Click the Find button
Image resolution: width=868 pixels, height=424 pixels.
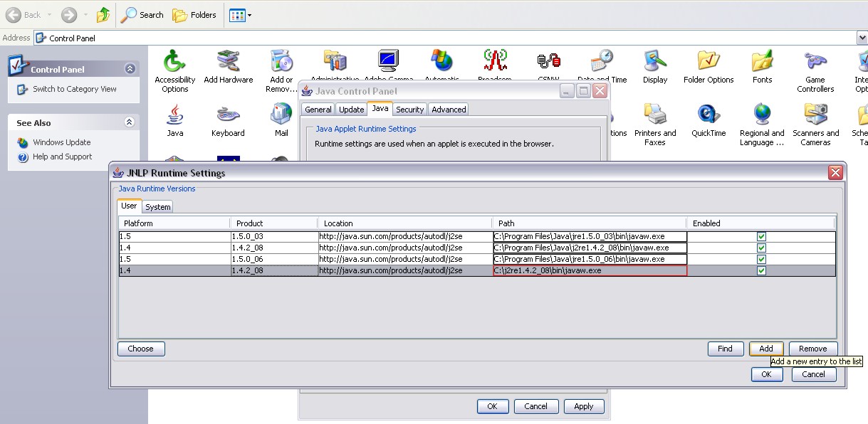click(x=726, y=349)
